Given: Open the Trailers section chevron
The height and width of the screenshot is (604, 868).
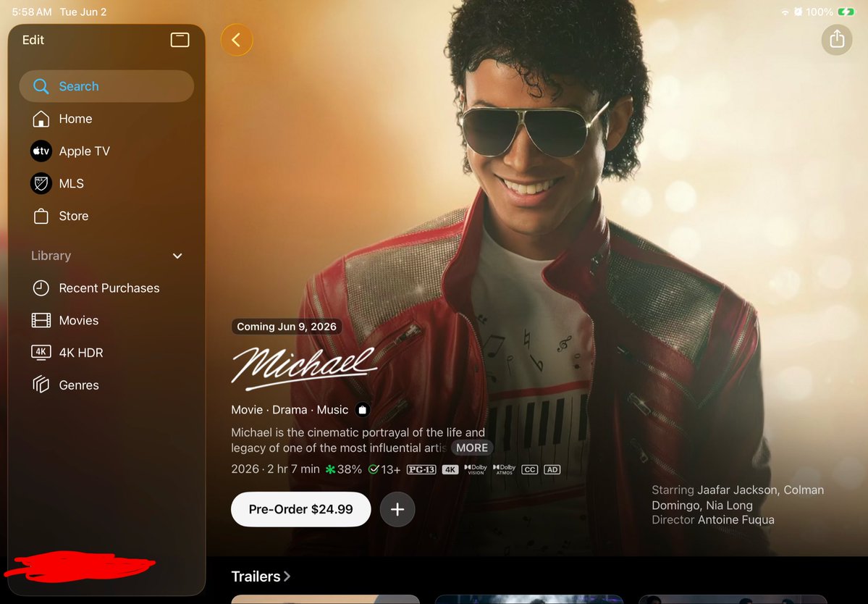Looking at the screenshot, I should 287,576.
